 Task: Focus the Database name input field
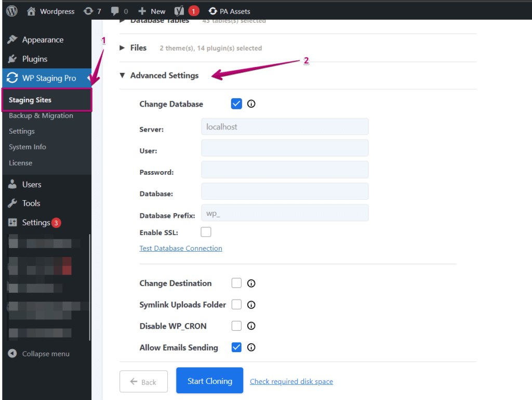(285, 191)
